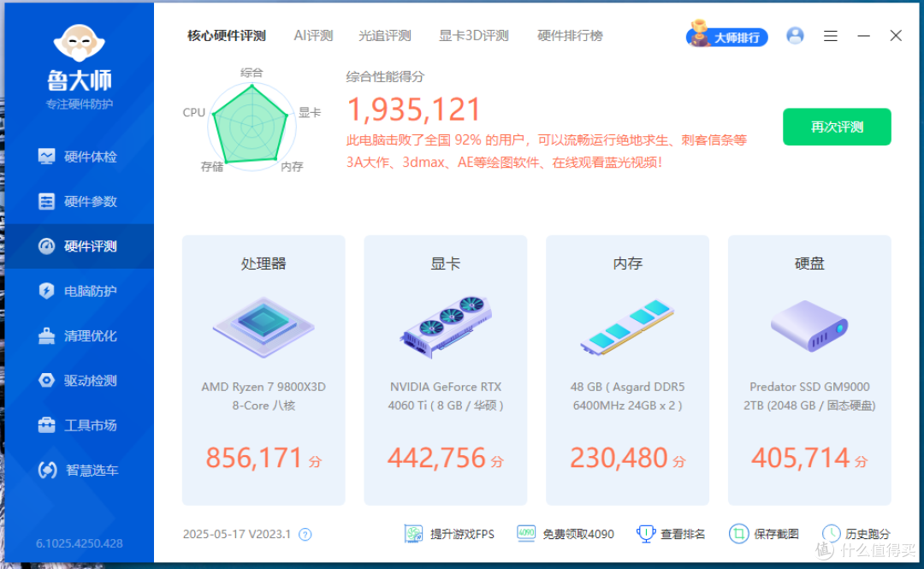Click the 清理优化 broom icon
Viewport: 924px width, 569px height.
[x=46, y=335]
